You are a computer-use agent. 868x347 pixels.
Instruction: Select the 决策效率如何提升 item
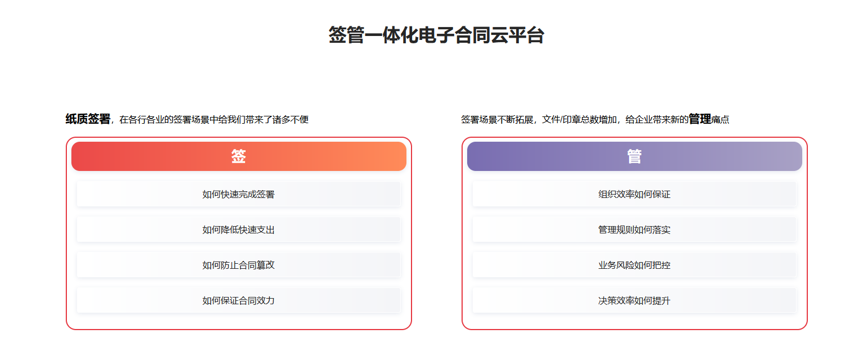(635, 300)
